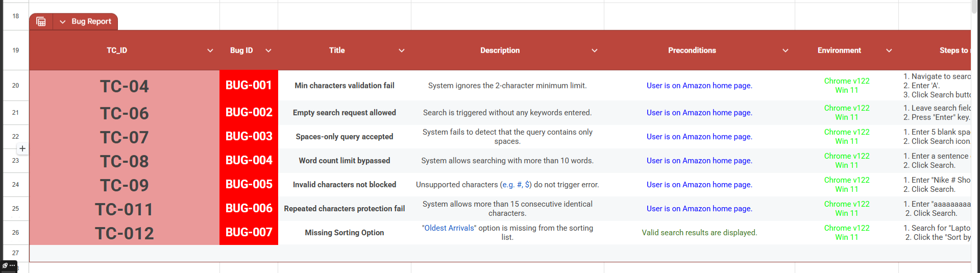
Task: Expand the Description column dropdown arrow
Action: pos(595,51)
